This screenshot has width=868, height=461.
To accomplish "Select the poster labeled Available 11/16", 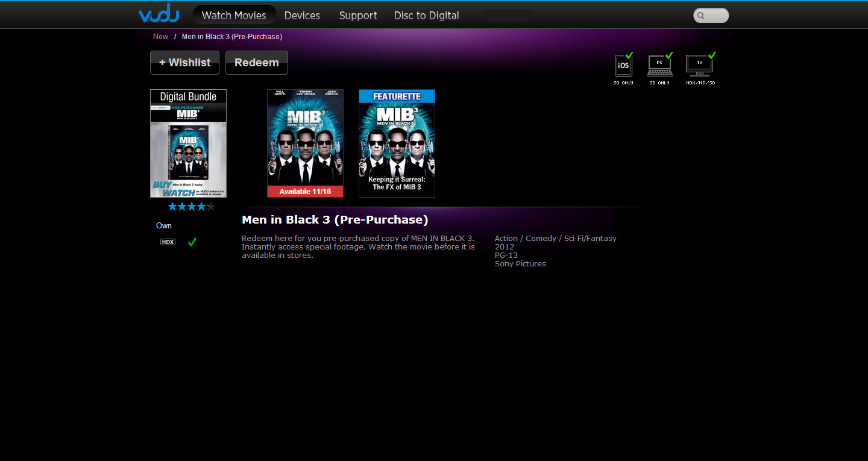I will click(305, 143).
